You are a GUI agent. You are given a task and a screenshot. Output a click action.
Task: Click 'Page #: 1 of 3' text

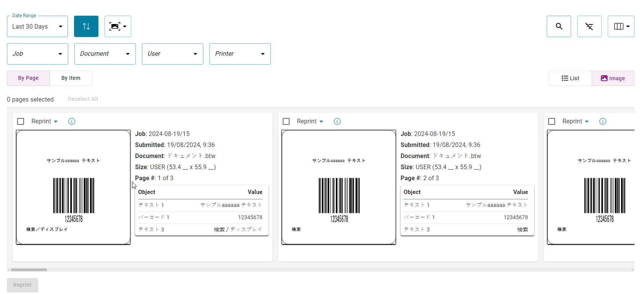(x=154, y=178)
